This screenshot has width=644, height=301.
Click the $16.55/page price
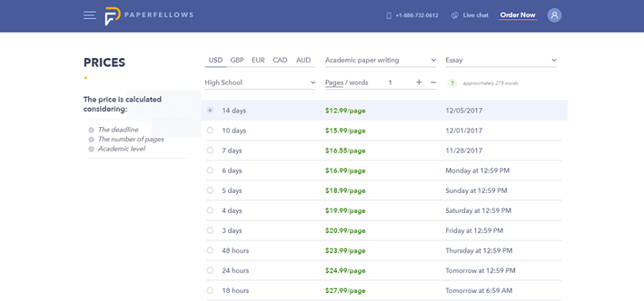point(345,151)
